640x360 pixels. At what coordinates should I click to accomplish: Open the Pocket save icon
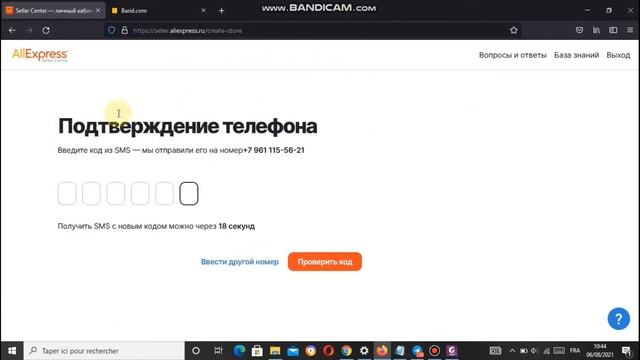579,30
